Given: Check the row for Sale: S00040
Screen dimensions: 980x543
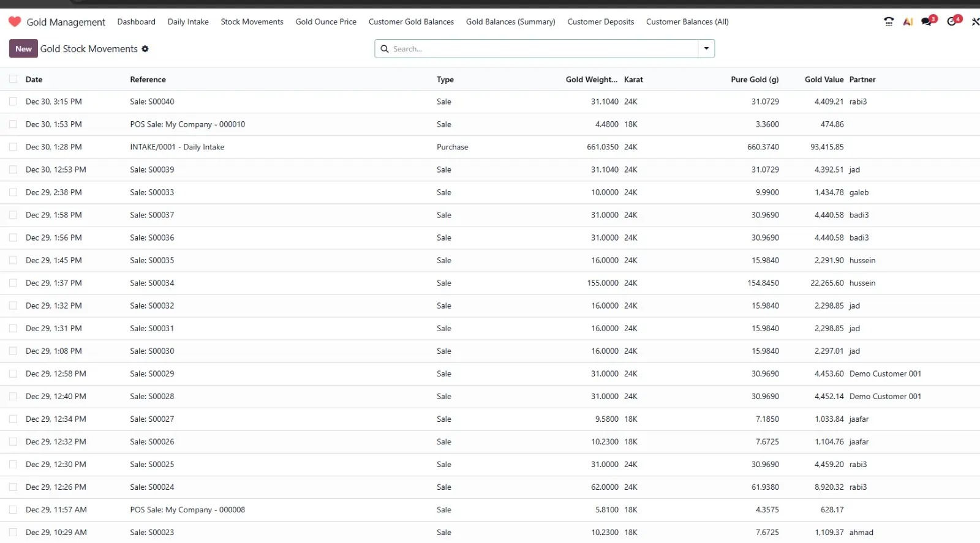Looking at the screenshot, I should (x=13, y=102).
